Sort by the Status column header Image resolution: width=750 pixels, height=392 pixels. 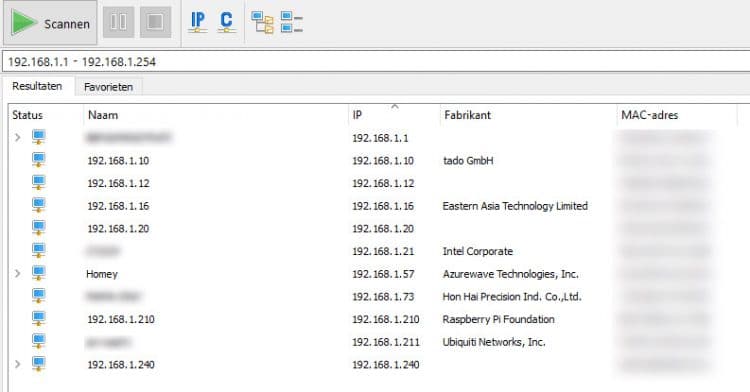27,115
